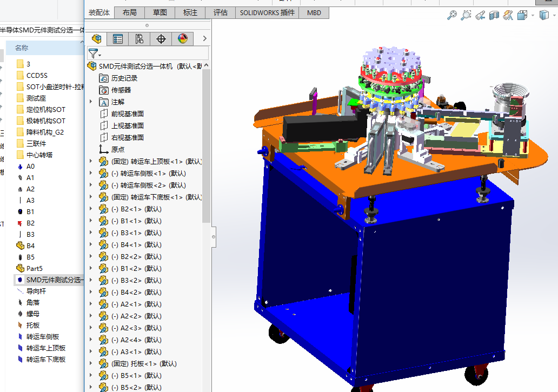Click the B4 assembly file icon in explorer

(x=21, y=245)
